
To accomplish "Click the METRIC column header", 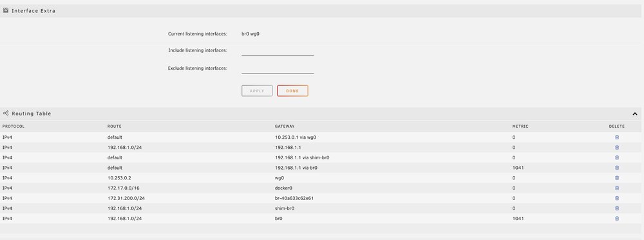I will point(520,126).
